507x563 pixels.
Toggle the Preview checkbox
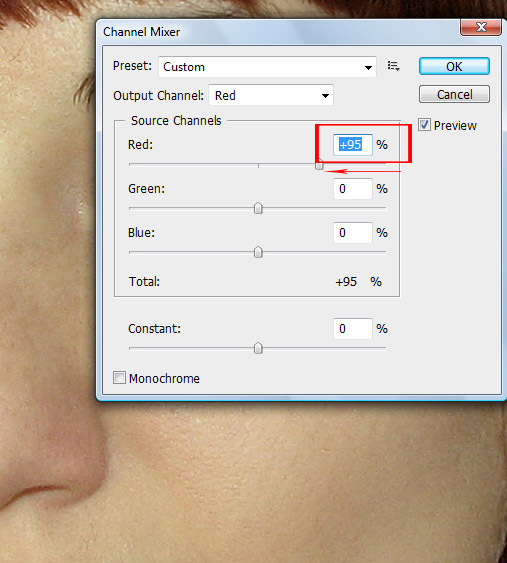[424, 125]
